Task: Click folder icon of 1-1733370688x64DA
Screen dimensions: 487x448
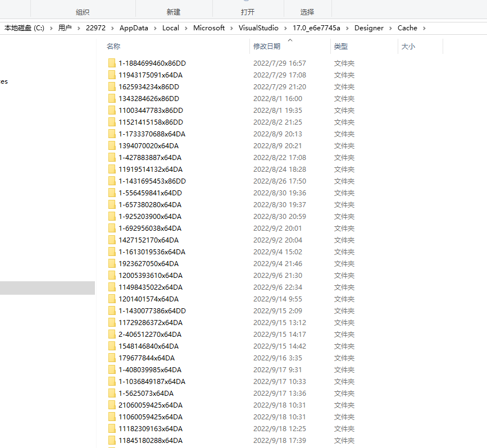Action: click(112, 134)
